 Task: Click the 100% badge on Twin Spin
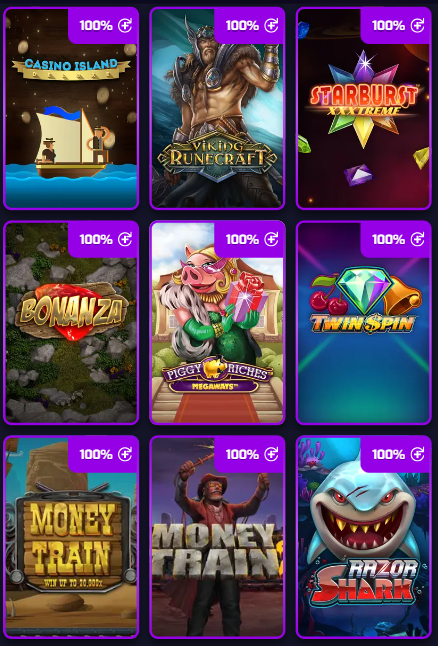point(388,239)
